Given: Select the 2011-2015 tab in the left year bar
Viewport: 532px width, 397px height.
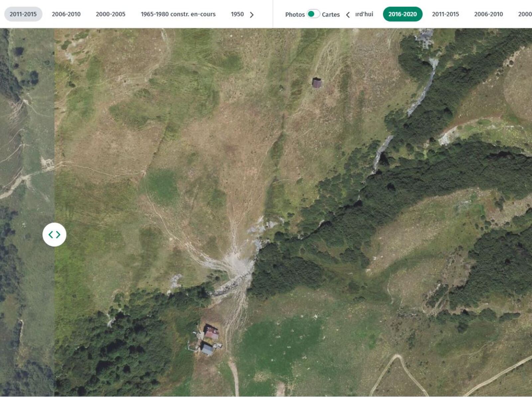Looking at the screenshot, I should [x=23, y=14].
